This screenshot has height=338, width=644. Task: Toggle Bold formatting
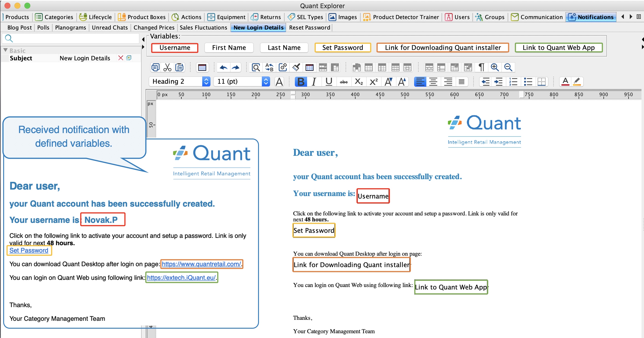[x=301, y=81]
